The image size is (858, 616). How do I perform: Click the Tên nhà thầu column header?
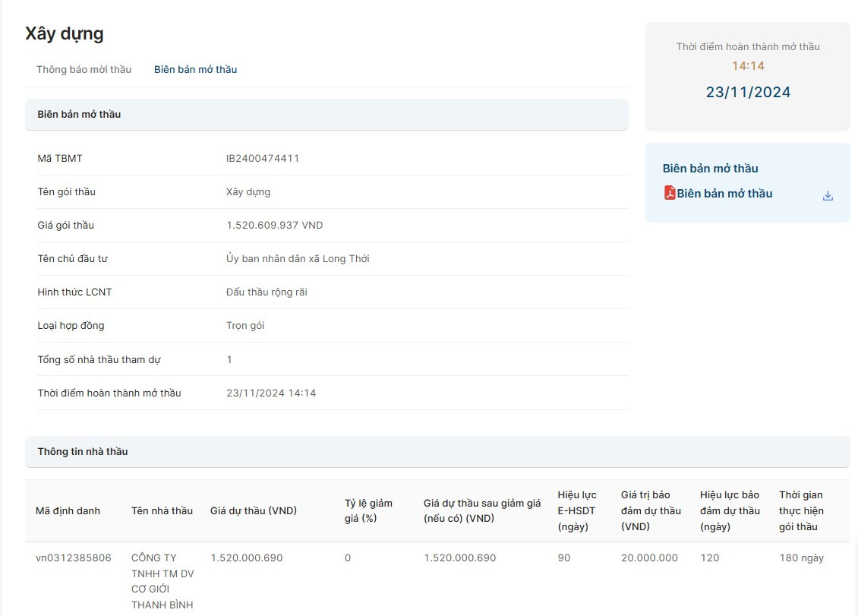162,510
